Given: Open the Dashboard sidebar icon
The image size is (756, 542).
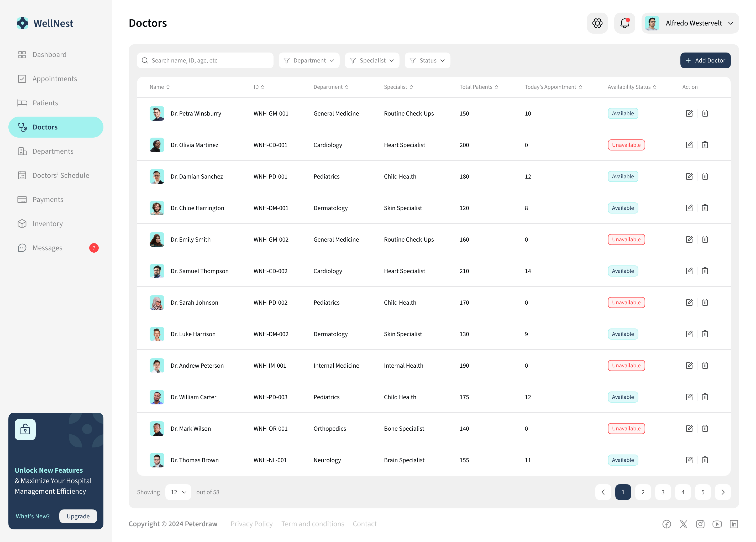Looking at the screenshot, I should [x=22, y=54].
